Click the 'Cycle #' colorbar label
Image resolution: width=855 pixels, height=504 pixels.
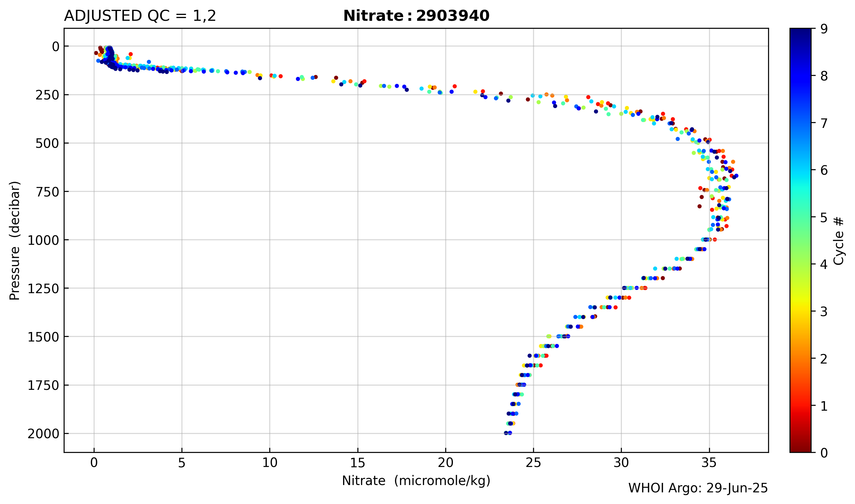click(839, 241)
